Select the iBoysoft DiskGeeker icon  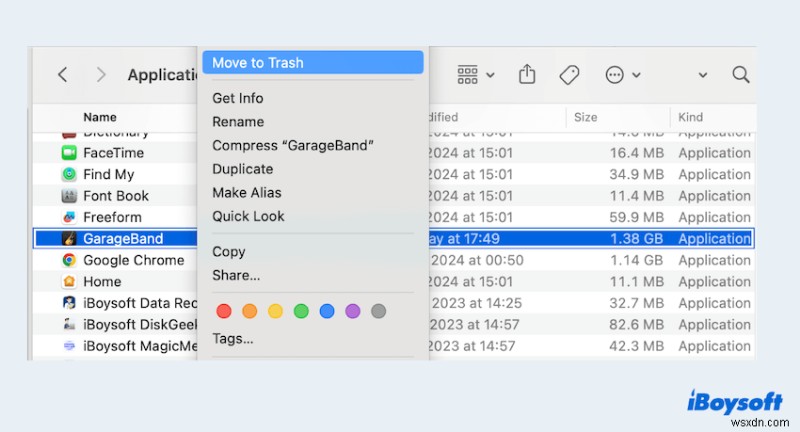69,324
